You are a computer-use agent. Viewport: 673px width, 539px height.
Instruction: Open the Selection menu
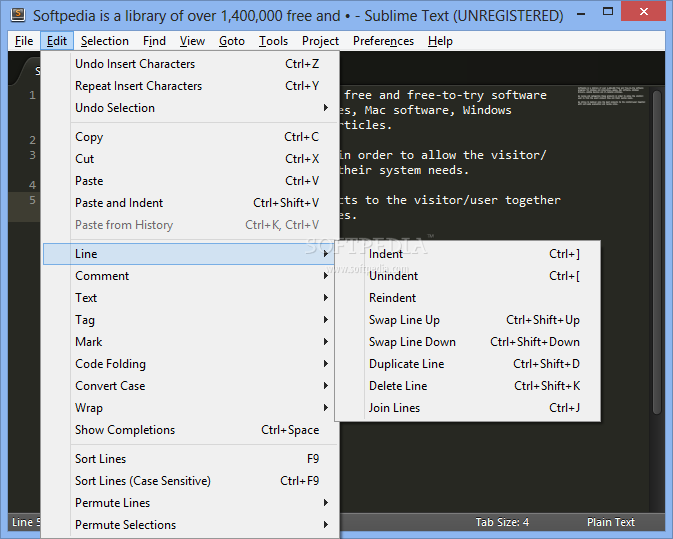[105, 41]
